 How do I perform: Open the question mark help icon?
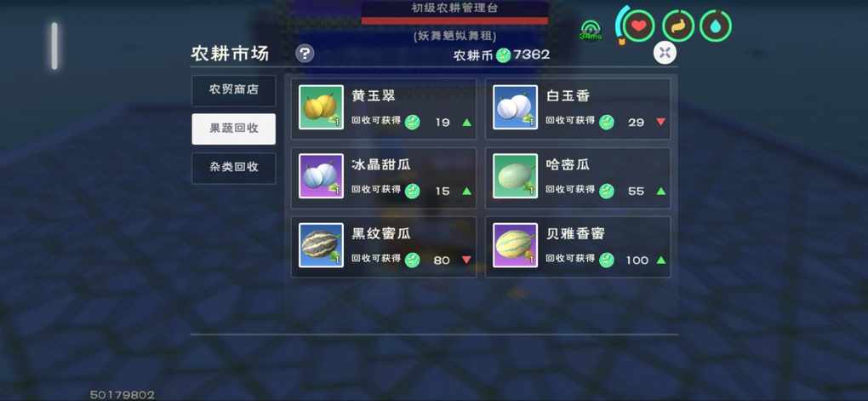(x=305, y=54)
